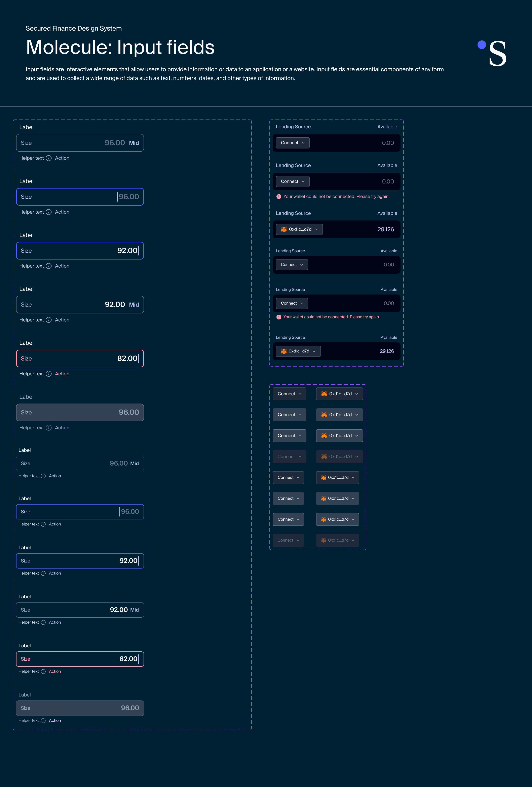Click info icon under compact dimmed 96.00 Mid field
This screenshot has height=787, width=532.
coord(43,476)
